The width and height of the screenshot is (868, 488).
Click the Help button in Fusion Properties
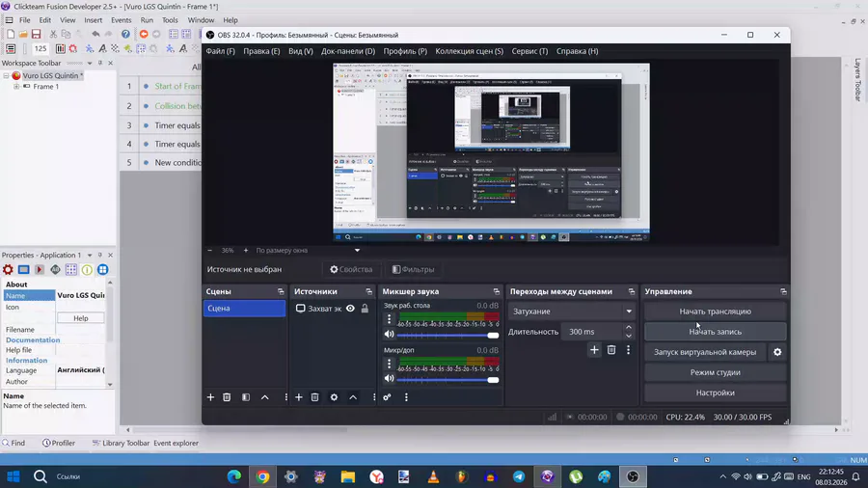[81, 318]
